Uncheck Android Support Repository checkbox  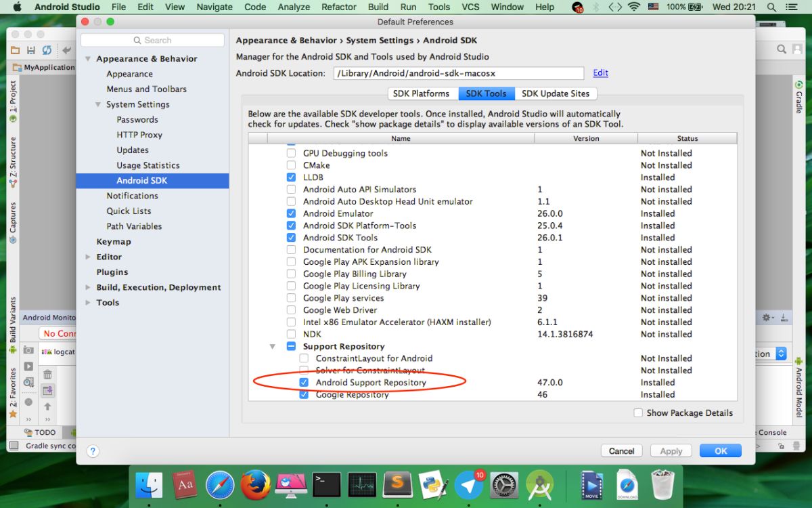(x=304, y=383)
